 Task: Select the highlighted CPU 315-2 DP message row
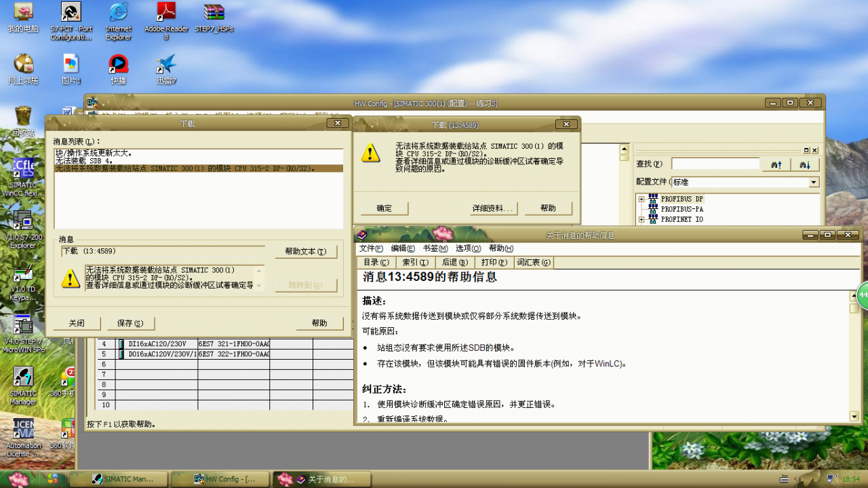pos(199,168)
